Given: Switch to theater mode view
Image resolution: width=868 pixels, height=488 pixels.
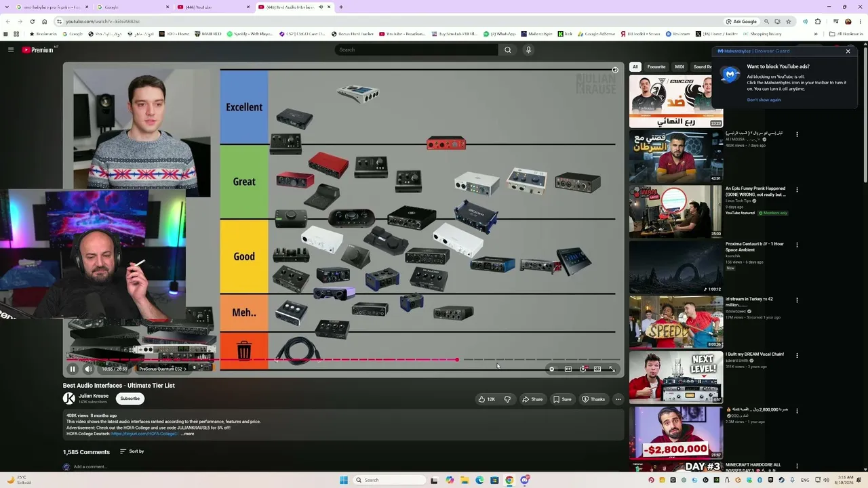Looking at the screenshot, I should pos(597,369).
